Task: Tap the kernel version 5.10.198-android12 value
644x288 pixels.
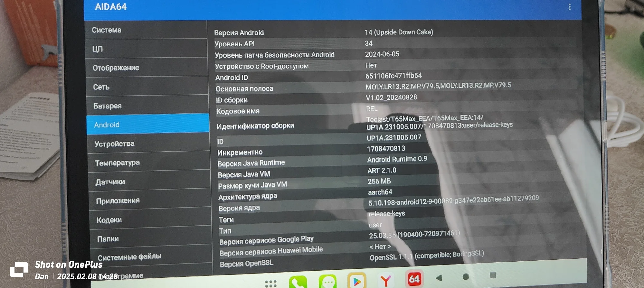Action: pos(454,200)
